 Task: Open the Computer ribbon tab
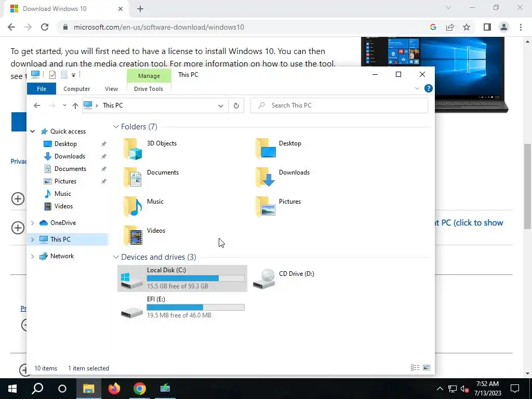pyautogui.click(x=77, y=89)
